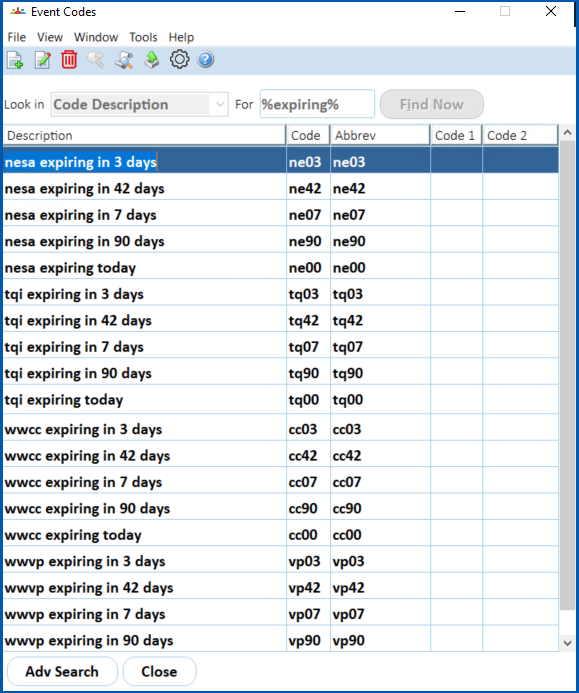Image resolution: width=579 pixels, height=693 pixels.
Task: Click the blue Help question icon
Action: 206,59
